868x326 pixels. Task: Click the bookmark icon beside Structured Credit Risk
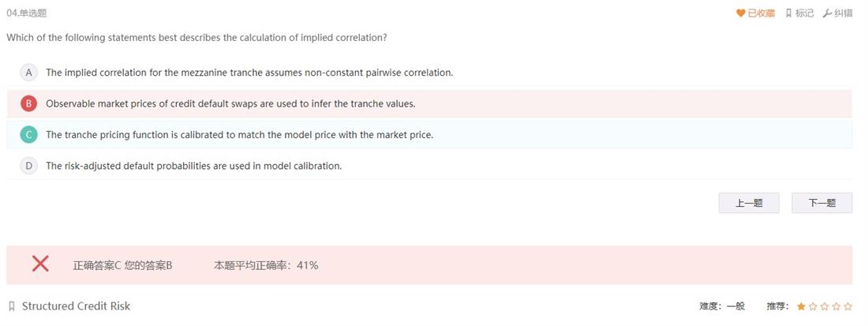click(x=12, y=306)
